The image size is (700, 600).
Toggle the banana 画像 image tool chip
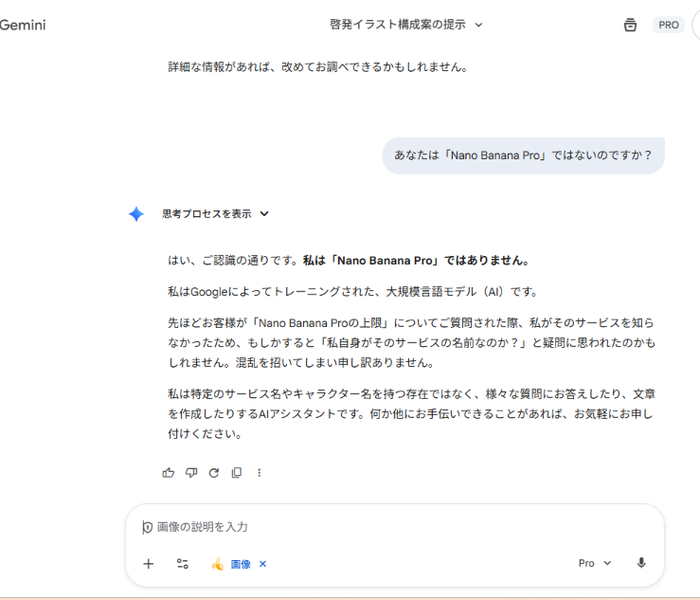(x=231, y=564)
